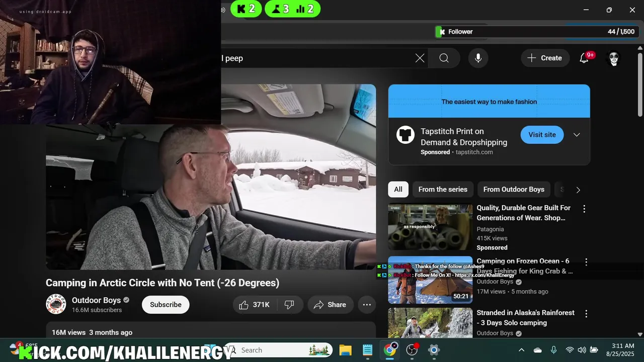Viewport: 644px width, 362px height.
Task: Open Camping on Frozen Ocean title
Action: point(524,266)
